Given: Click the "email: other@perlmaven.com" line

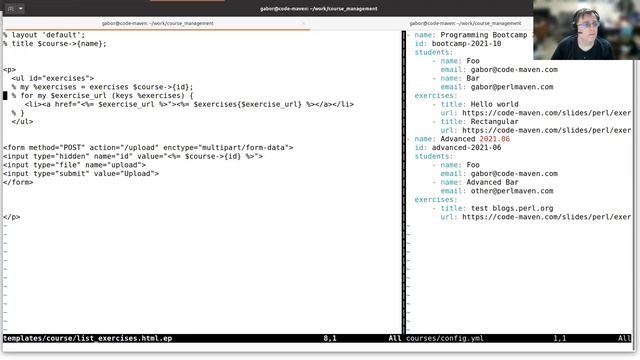Looking at the screenshot, I should pos(497,191).
